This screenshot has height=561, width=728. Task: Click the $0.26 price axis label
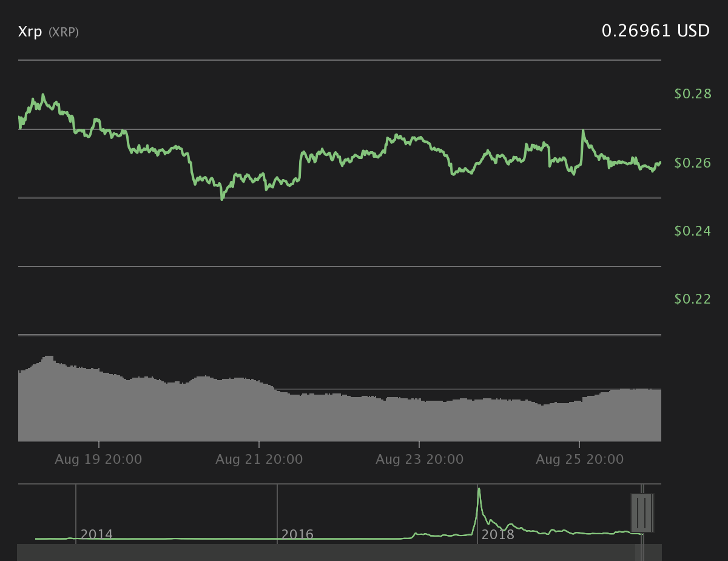tap(692, 163)
